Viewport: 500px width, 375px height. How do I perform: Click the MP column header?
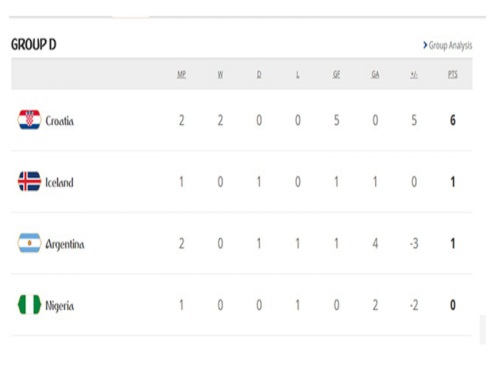181,74
